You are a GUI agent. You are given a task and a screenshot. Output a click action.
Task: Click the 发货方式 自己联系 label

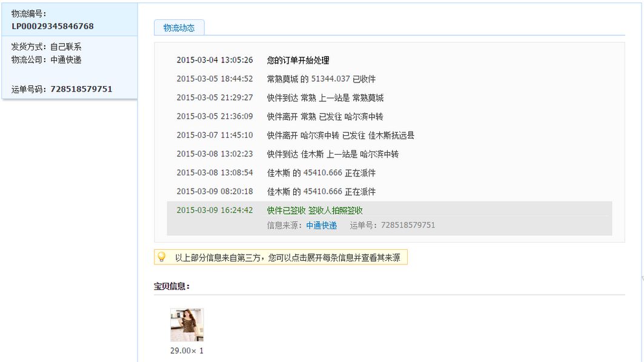tap(46, 47)
